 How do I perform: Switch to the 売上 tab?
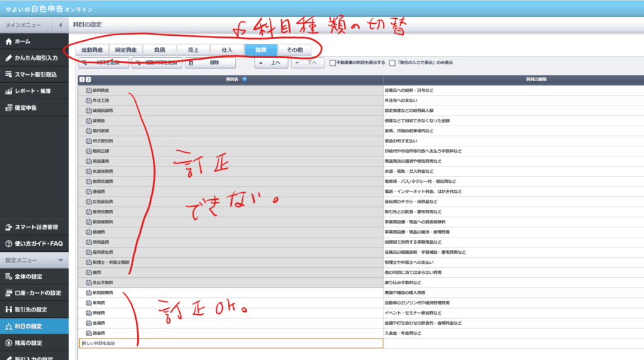pyautogui.click(x=192, y=50)
